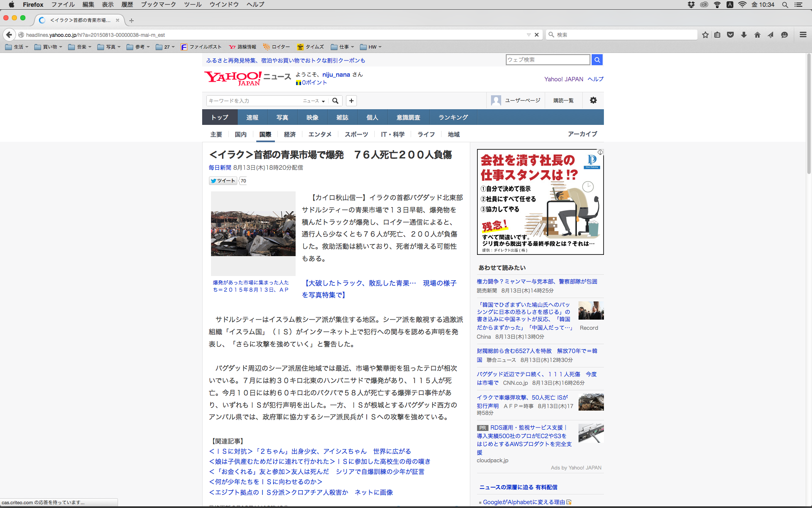The image size is (812, 508).
Task: Click the downloads arrow icon
Action: pyautogui.click(x=744, y=35)
